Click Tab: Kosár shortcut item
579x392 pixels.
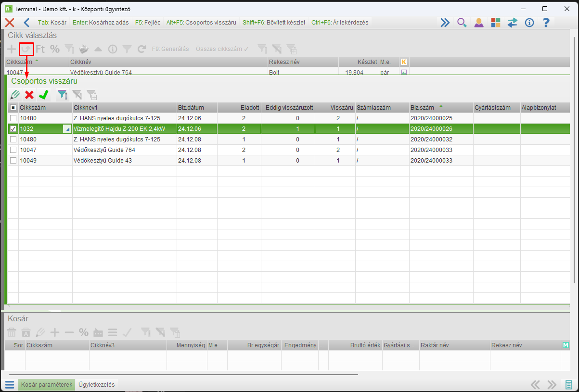pos(52,22)
